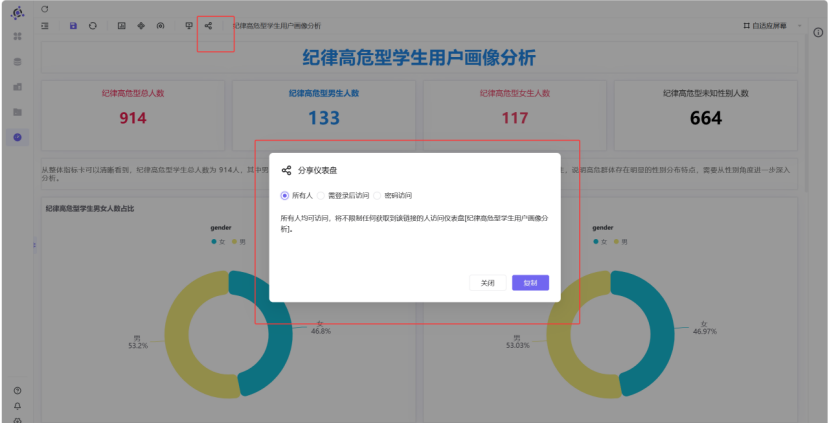
Task: Click the 914 total count value
Action: point(133,118)
